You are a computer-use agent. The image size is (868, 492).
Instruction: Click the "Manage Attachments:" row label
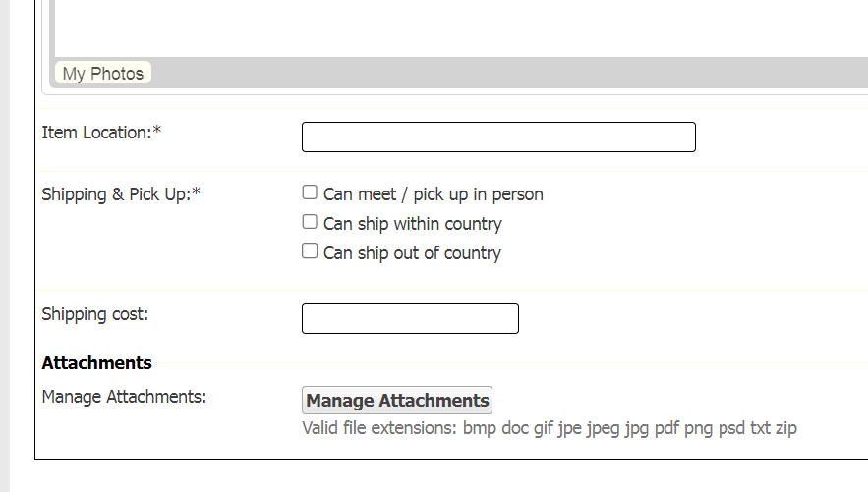124,397
